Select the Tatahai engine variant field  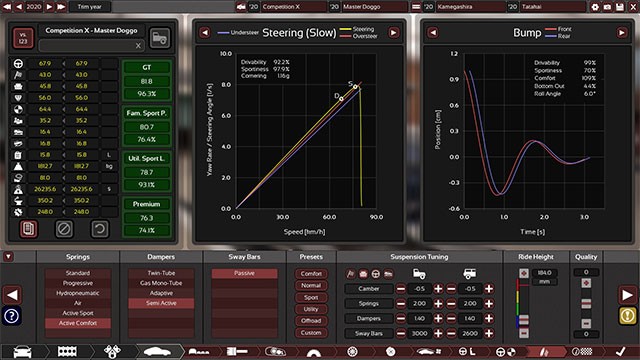[x=553, y=7]
